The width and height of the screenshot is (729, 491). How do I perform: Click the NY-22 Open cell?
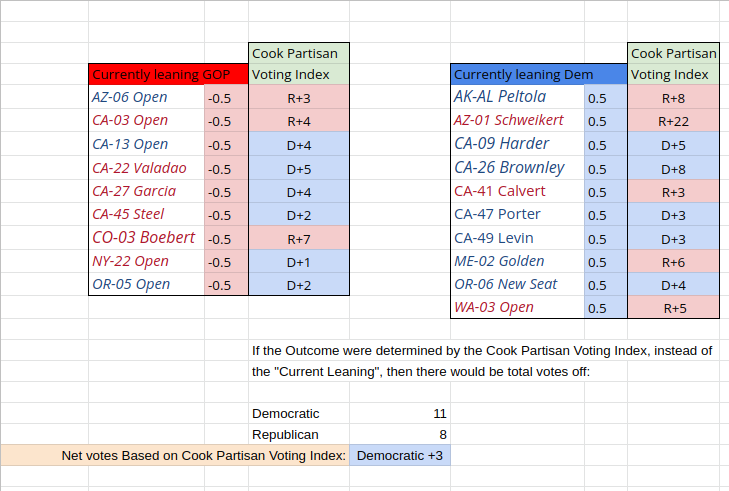(x=146, y=261)
